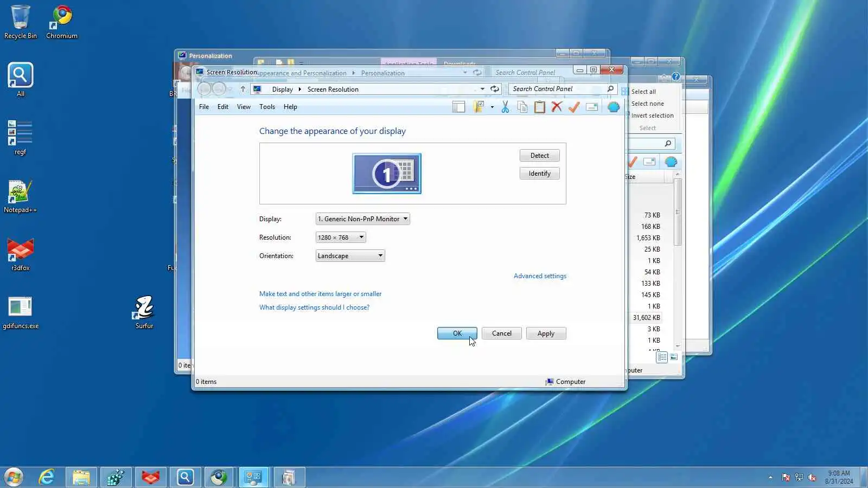The image size is (868, 488).
Task: Select the regf desktop icon
Action: click(20, 137)
